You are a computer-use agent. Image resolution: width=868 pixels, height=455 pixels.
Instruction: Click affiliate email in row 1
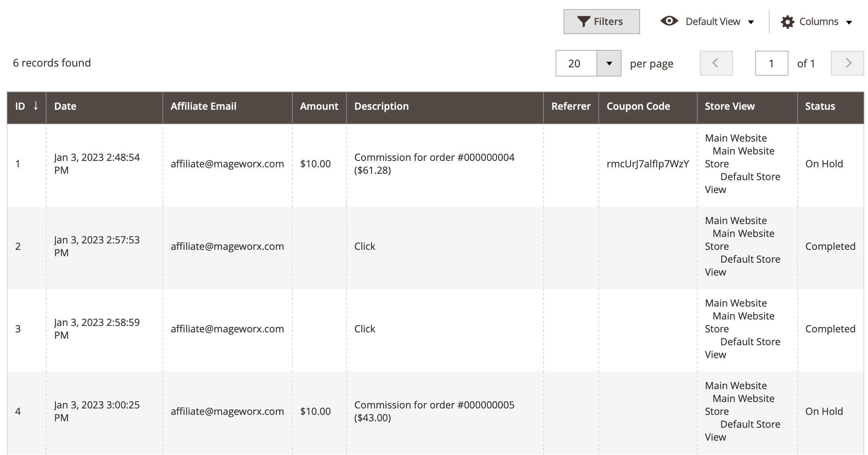[x=227, y=164]
